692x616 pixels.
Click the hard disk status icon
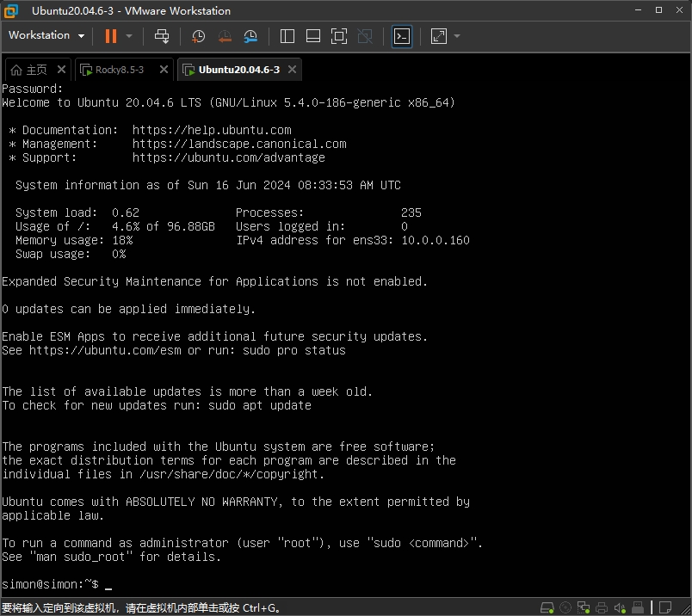pyautogui.click(x=547, y=607)
